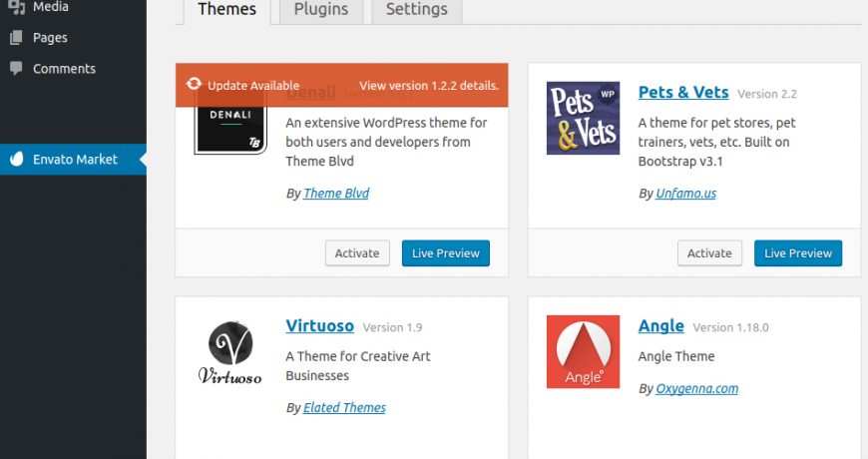868x459 pixels.
Task: Open the Unfamo.us author link
Action: [685, 194]
